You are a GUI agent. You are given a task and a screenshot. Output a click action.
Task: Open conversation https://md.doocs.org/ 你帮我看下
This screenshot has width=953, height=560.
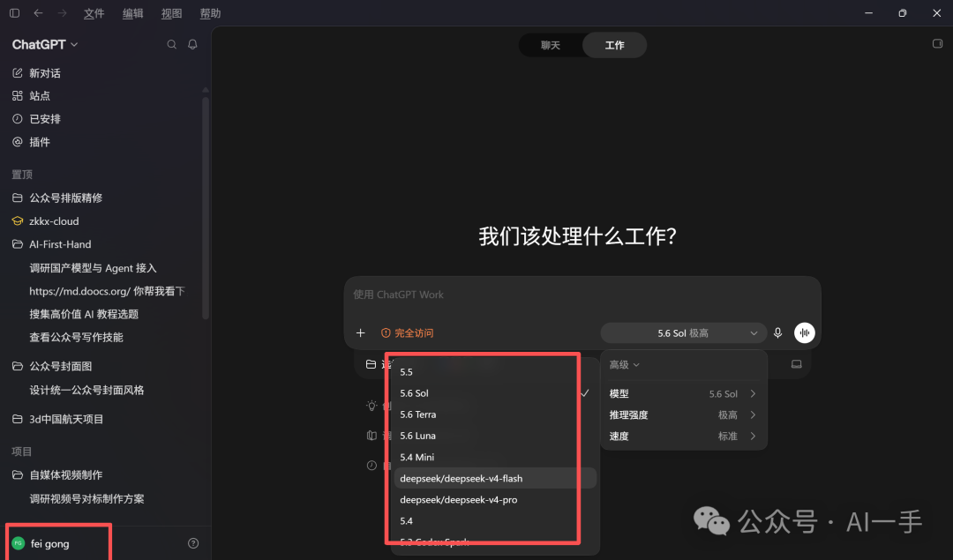click(x=107, y=291)
